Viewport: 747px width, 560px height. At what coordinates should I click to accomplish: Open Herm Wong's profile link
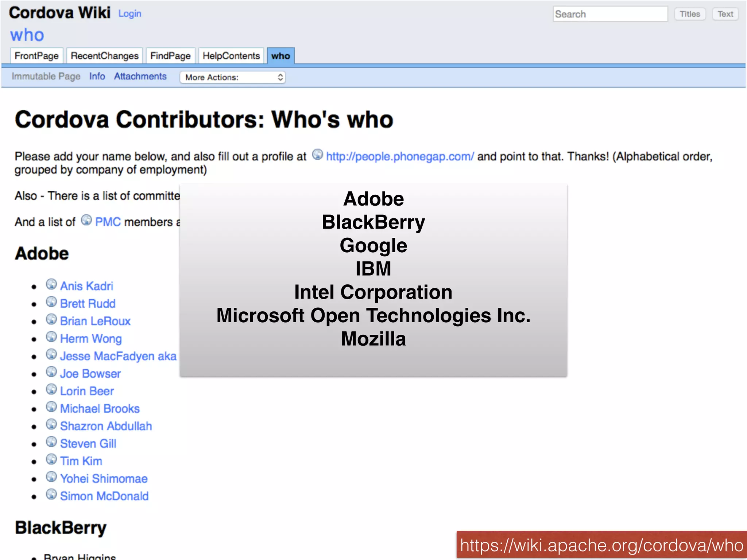coord(91,339)
